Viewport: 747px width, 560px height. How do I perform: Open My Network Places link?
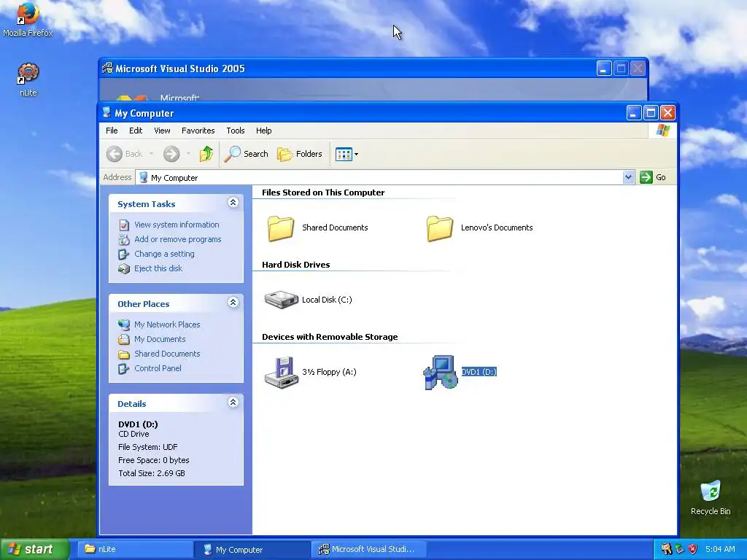coord(167,324)
